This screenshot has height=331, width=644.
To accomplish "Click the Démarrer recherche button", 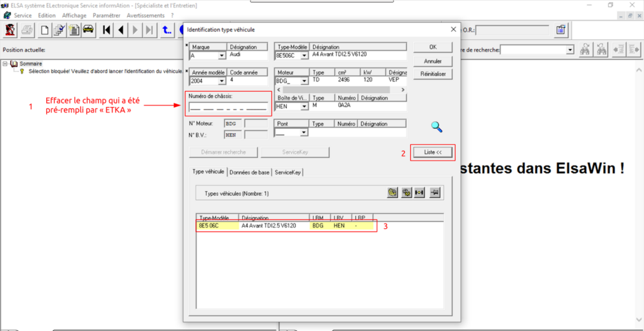I will pyautogui.click(x=223, y=152).
